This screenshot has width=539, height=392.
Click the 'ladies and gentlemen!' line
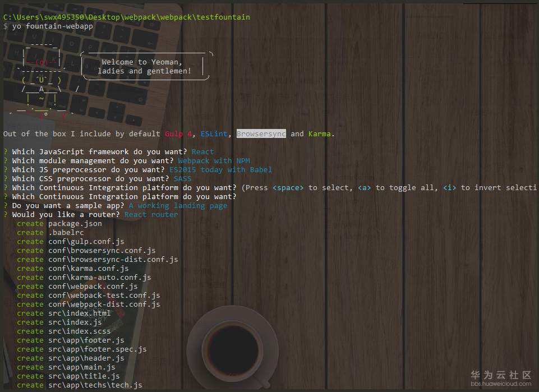point(144,71)
